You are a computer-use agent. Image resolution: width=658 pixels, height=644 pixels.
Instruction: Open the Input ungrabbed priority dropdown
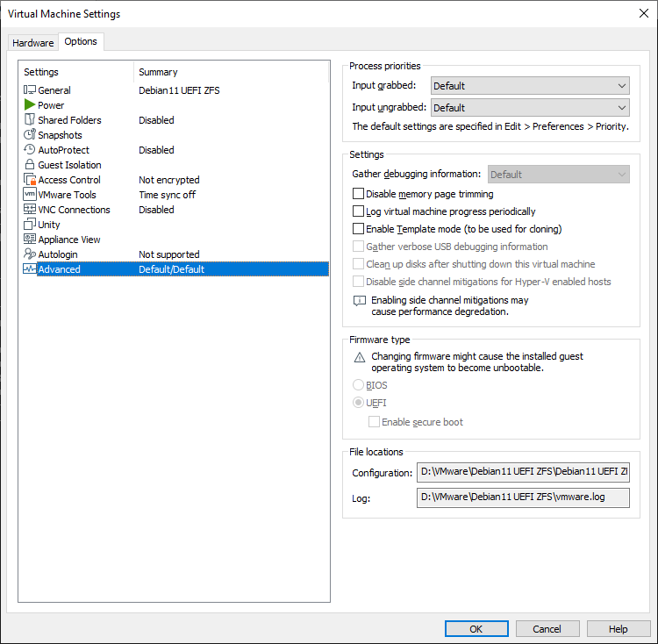point(530,108)
